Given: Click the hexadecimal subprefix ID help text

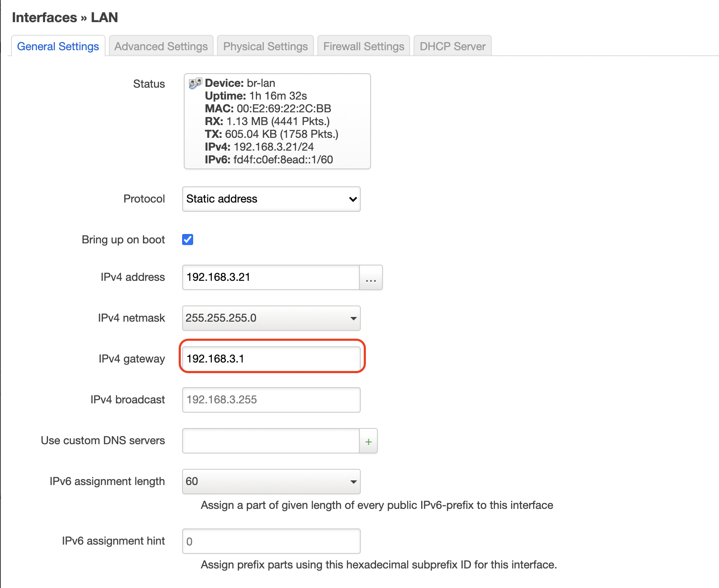Looking at the screenshot, I should 379,565.
